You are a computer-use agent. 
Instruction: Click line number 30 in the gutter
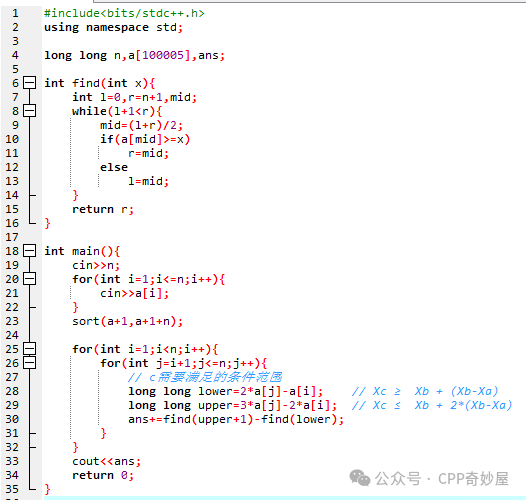[x=12, y=419]
